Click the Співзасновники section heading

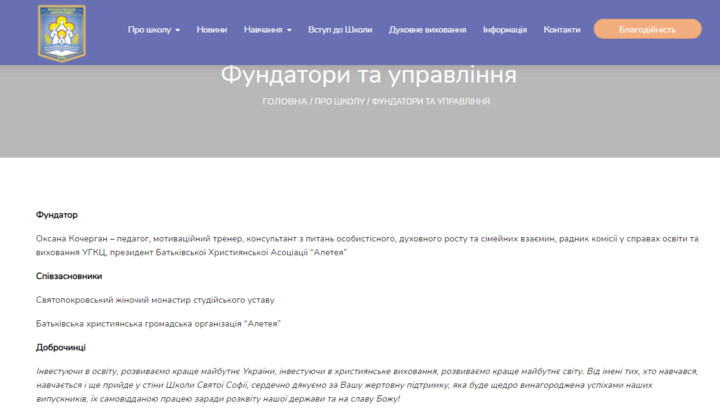coord(69,276)
